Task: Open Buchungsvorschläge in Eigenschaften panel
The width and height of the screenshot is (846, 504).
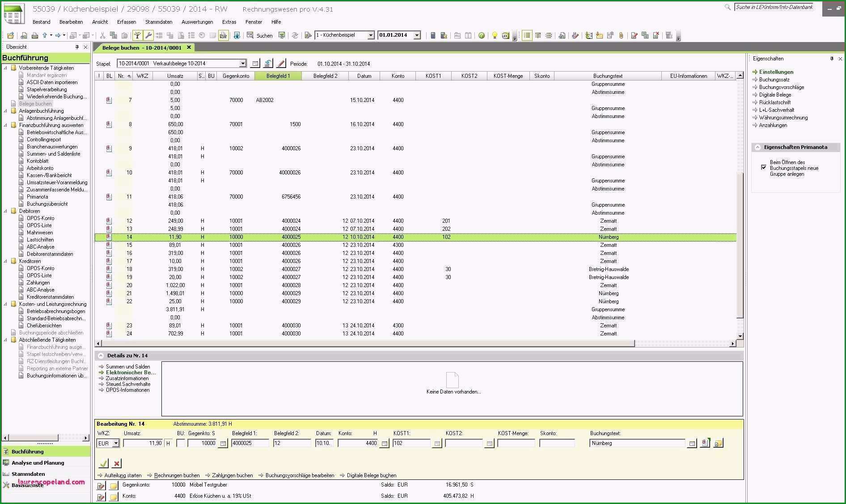Action: pos(781,87)
